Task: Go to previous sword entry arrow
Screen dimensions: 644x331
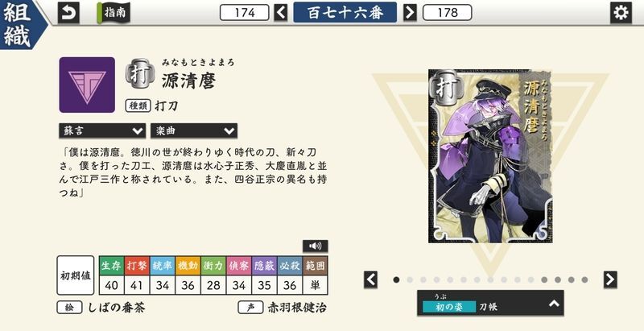Action: coord(281,12)
